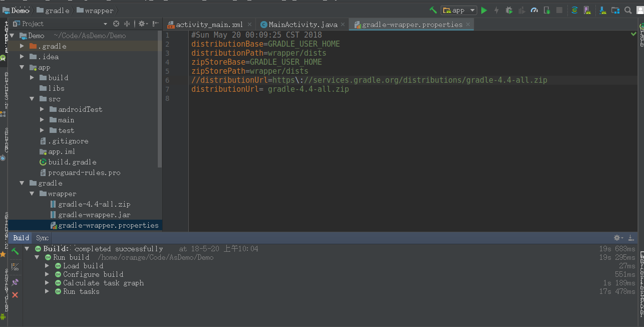This screenshot has height=327, width=644.
Task: Expand the .gradle folder
Action: pyautogui.click(x=22, y=46)
